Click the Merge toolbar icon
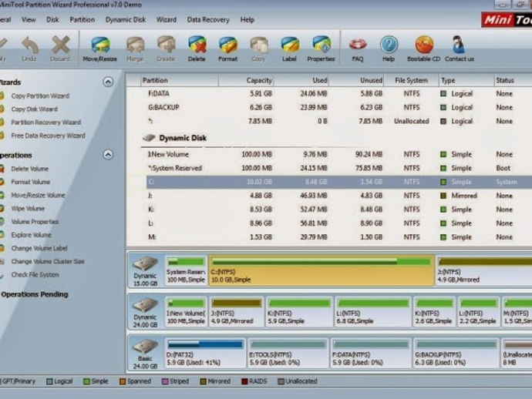Viewport: 532px width, 399px height. [136, 45]
